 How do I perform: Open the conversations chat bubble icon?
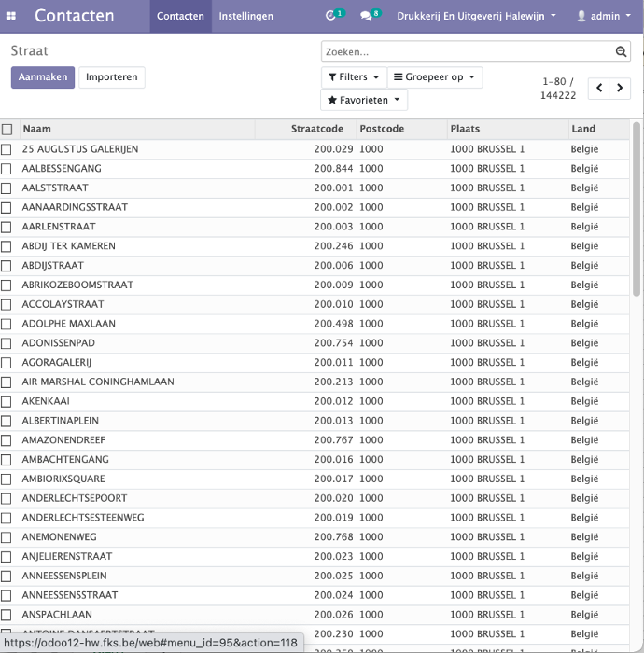click(366, 16)
